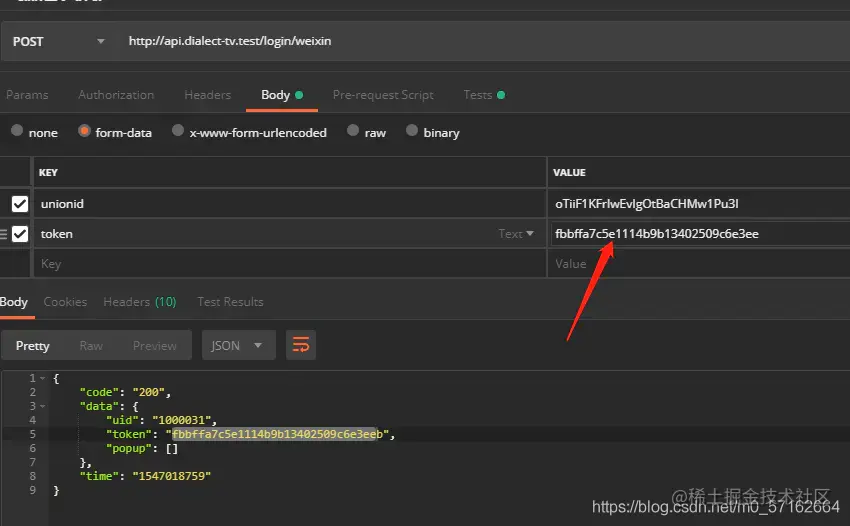Open the Text type dropdown in token row
This screenshot has height=526, width=850.
click(x=516, y=234)
